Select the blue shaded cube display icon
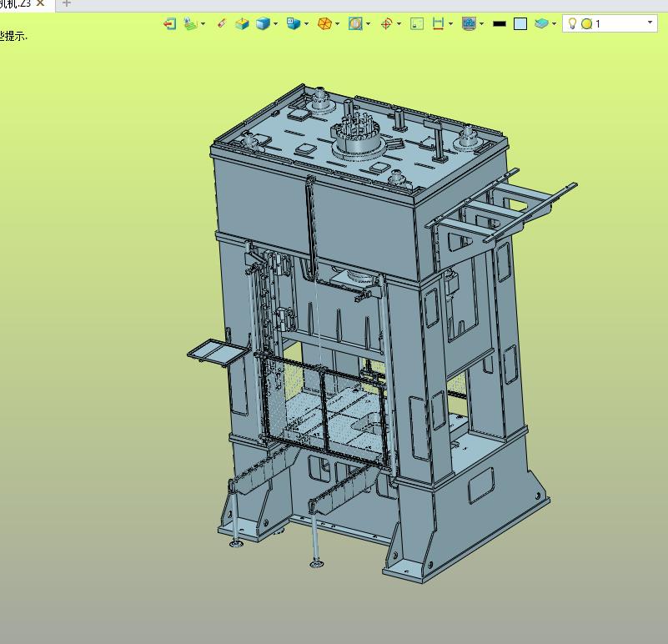This screenshot has width=668, height=644. click(x=263, y=23)
